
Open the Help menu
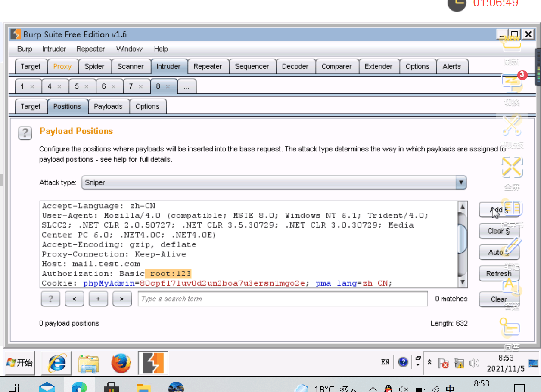pos(161,49)
